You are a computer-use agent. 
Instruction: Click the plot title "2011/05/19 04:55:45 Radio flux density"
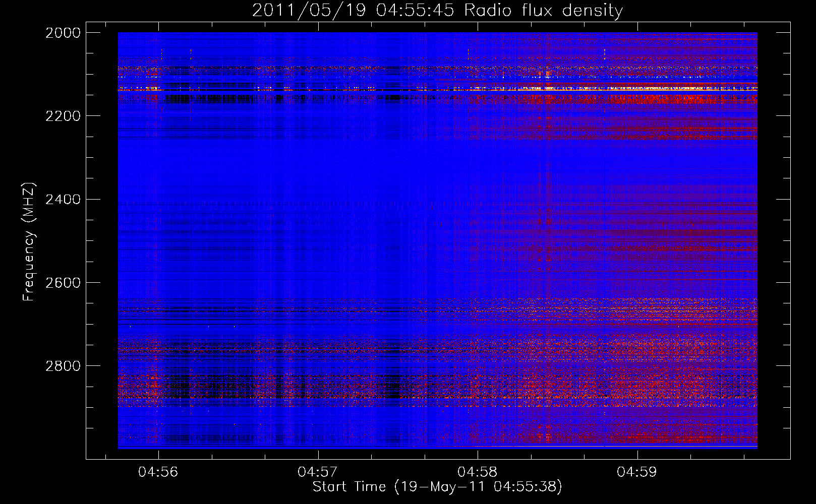437,11
